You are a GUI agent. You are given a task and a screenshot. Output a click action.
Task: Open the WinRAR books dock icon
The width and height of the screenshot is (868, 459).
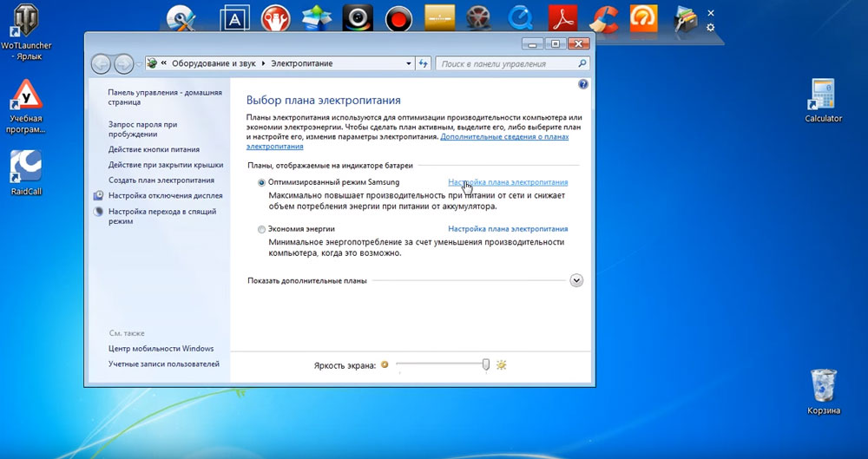[x=686, y=18]
